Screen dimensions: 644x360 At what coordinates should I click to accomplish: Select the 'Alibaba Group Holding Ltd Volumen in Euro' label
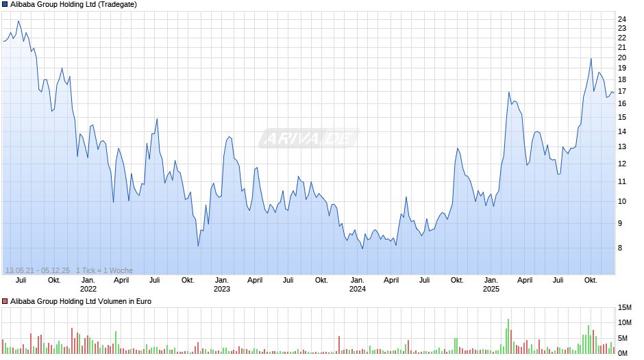tap(81, 301)
